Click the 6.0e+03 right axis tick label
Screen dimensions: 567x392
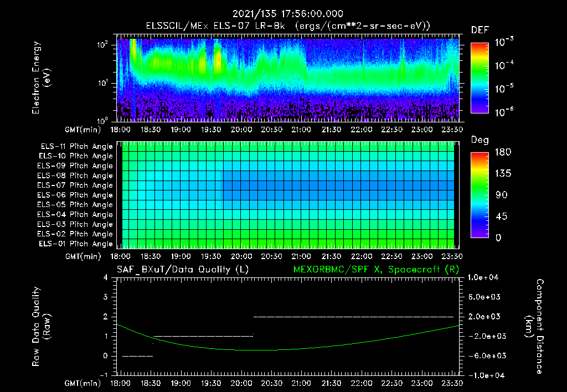click(484, 297)
